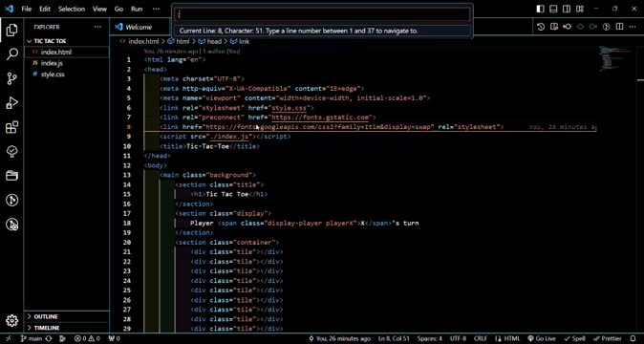The height and width of the screenshot is (344, 644).
Task: Click errors and warnings count in status bar
Action: coord(87,338)
